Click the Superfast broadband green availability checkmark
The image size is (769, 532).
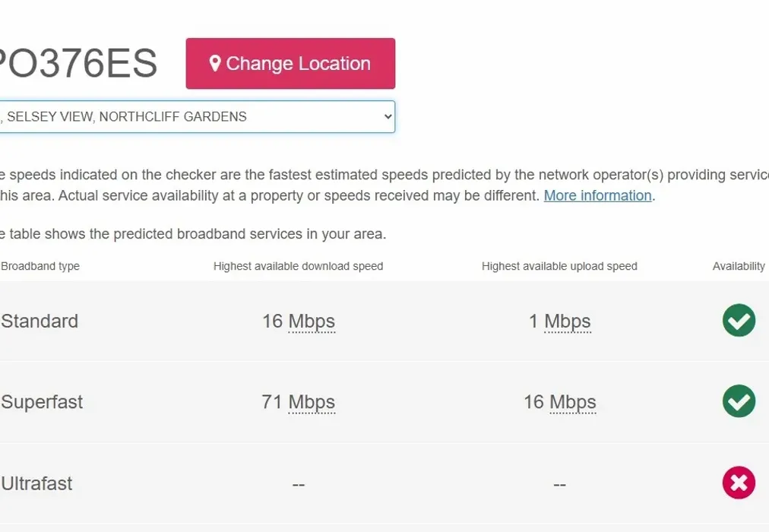pyautogui.click(x=739, y=401)
